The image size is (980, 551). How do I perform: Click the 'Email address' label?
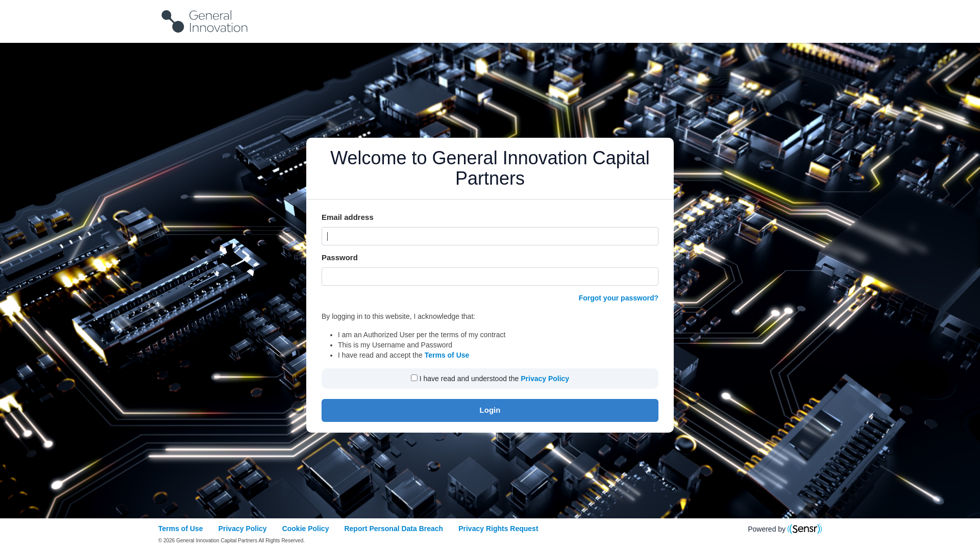[x=348, y=217]
